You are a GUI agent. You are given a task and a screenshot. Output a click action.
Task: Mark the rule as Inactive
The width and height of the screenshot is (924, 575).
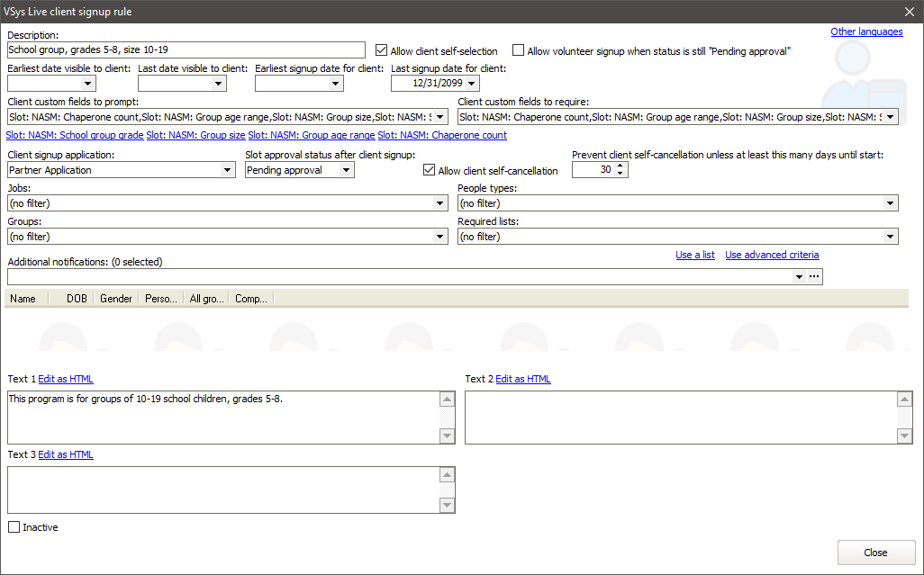pyautogui.click(x=14, y=527)
